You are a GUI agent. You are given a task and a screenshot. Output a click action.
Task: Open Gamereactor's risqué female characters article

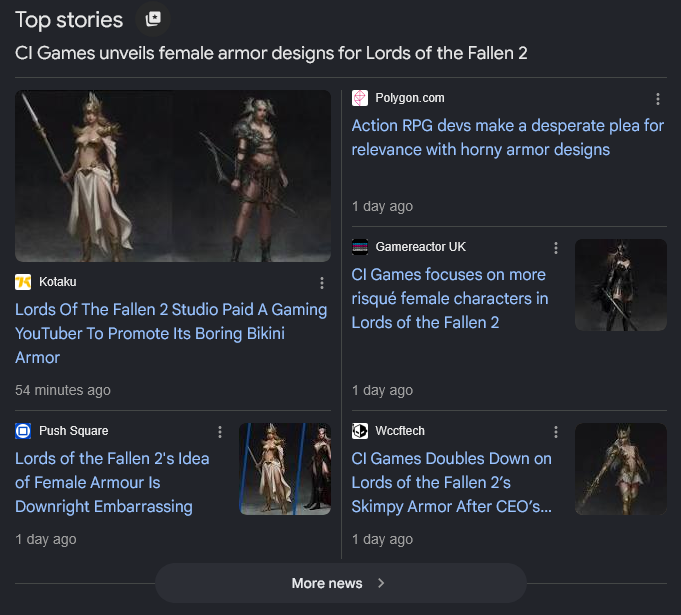(450, 299)
